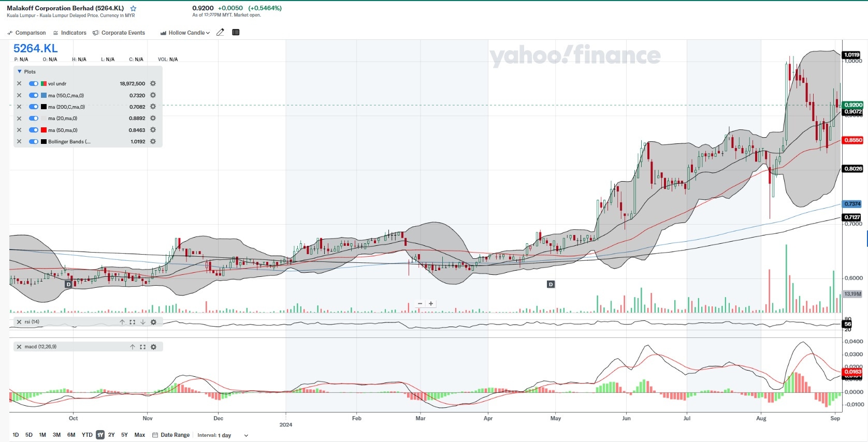Select the 5Y range
Screen dimensions: 868x442
point(124,435)
